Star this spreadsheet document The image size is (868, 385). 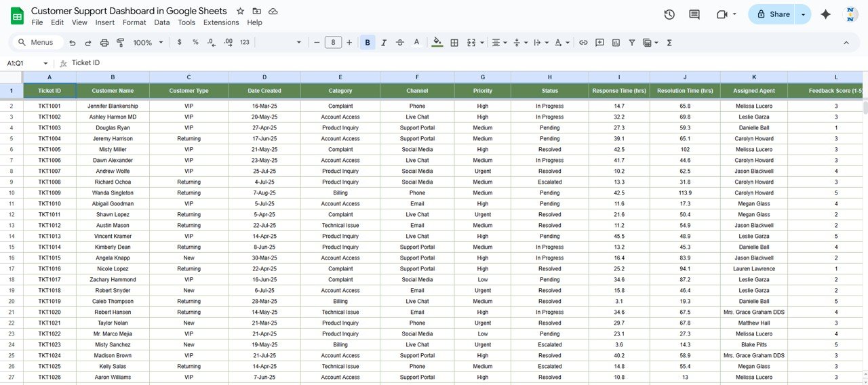pyautogui.click(x=240, y=12)
